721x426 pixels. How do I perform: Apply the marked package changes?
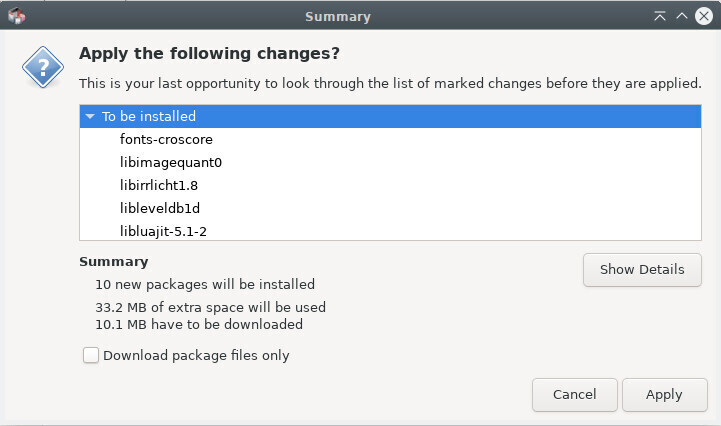(664, 395)
